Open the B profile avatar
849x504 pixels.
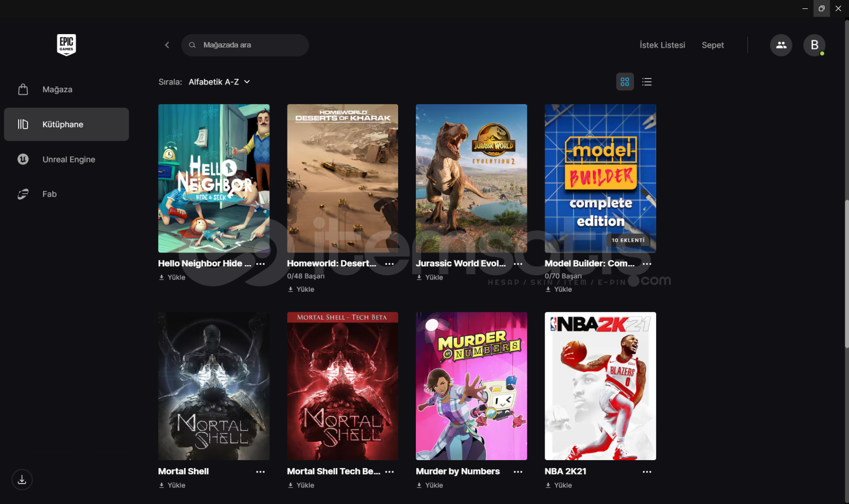tap(814, 45)
